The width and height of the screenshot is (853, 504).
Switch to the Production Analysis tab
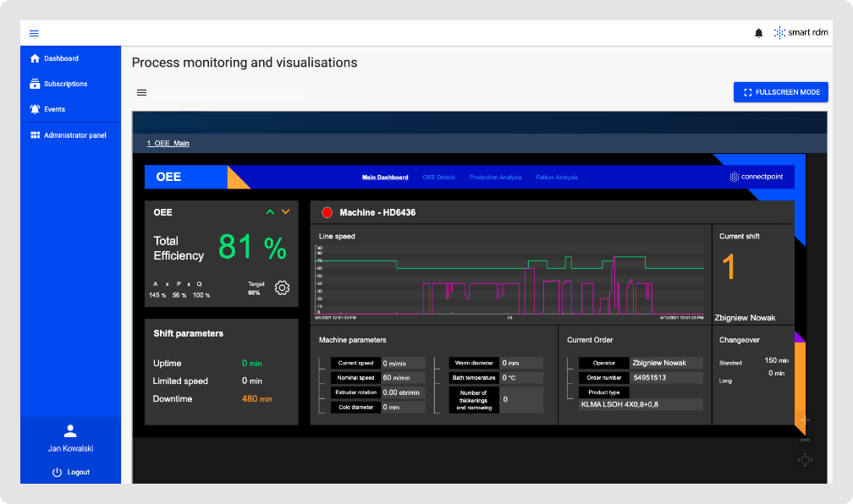click(x=495, y=178)
